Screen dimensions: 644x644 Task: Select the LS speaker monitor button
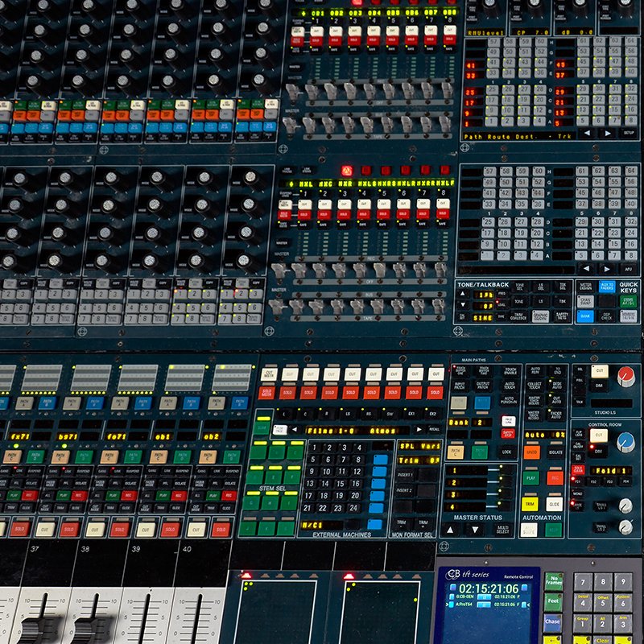[349, 414]
